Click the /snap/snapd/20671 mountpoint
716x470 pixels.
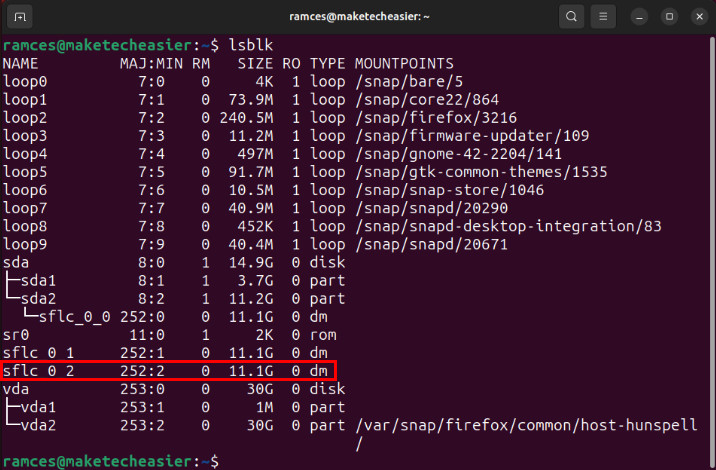[x=432, y=244]
